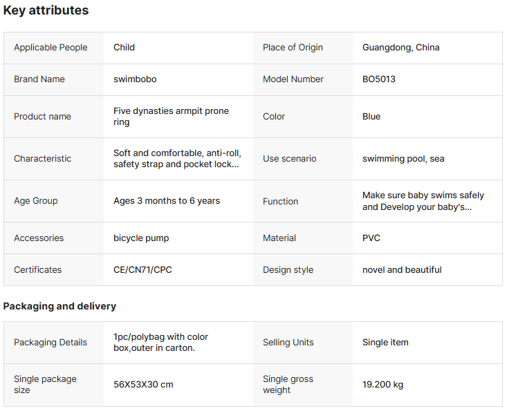Click the model number BO5013

point(379,79)
